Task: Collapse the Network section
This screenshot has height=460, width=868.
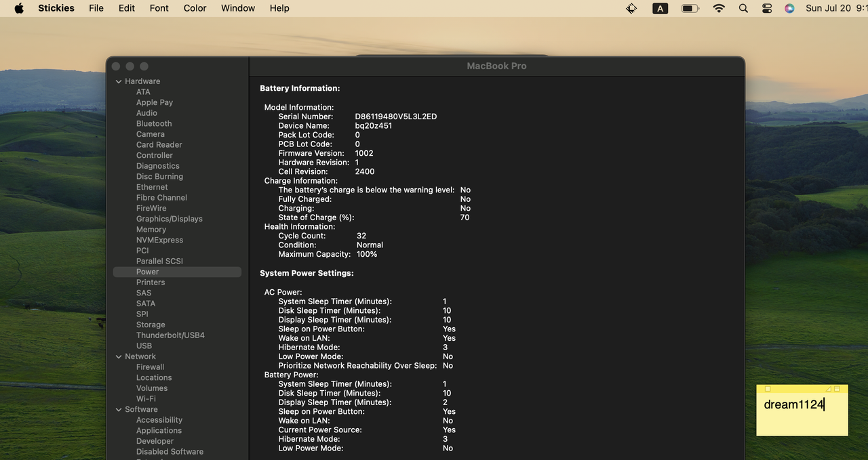Action: 119,356
